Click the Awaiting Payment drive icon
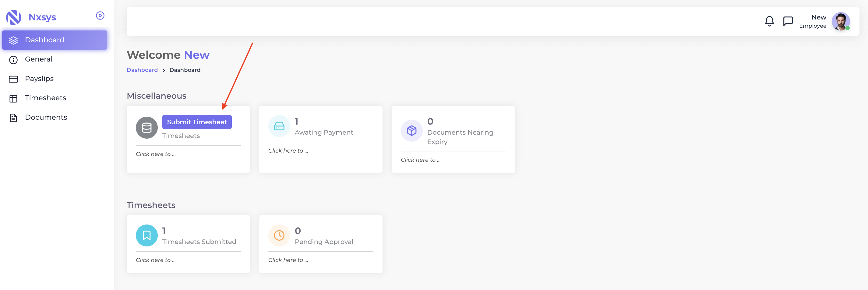 pos(279,126)
